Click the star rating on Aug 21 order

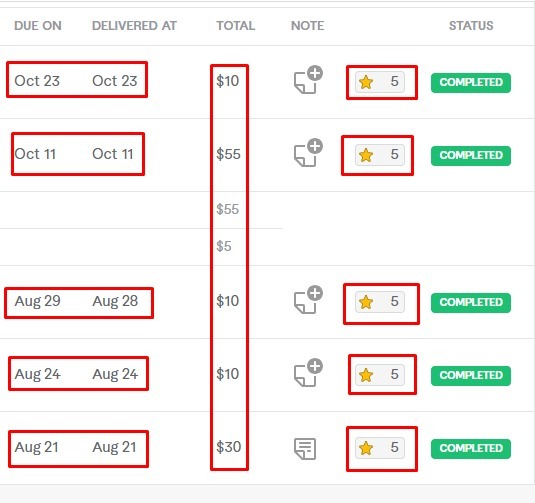coord(380,448)
